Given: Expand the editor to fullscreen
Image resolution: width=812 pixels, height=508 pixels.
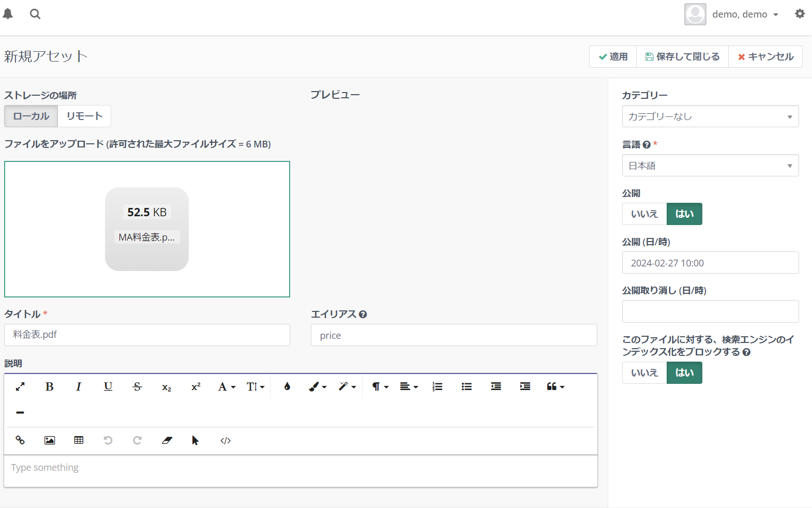Looking at the screenshot, I should tap(20, 386).
